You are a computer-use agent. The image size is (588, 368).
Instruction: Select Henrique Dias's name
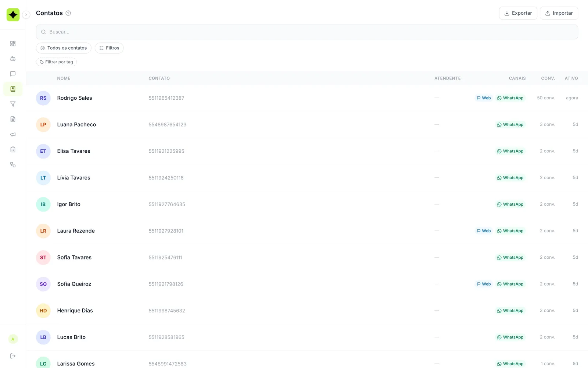pos(75,311)
